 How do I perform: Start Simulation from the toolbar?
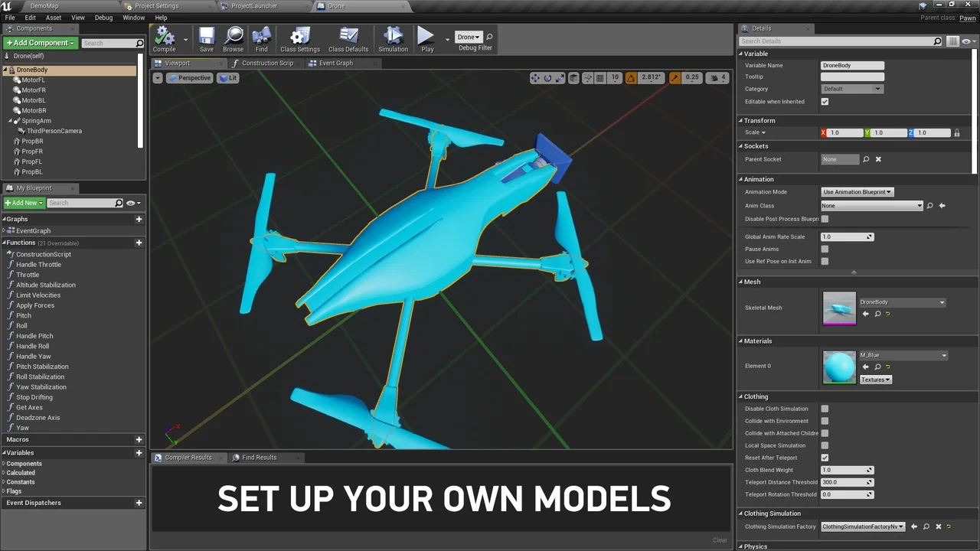[393, 37]
